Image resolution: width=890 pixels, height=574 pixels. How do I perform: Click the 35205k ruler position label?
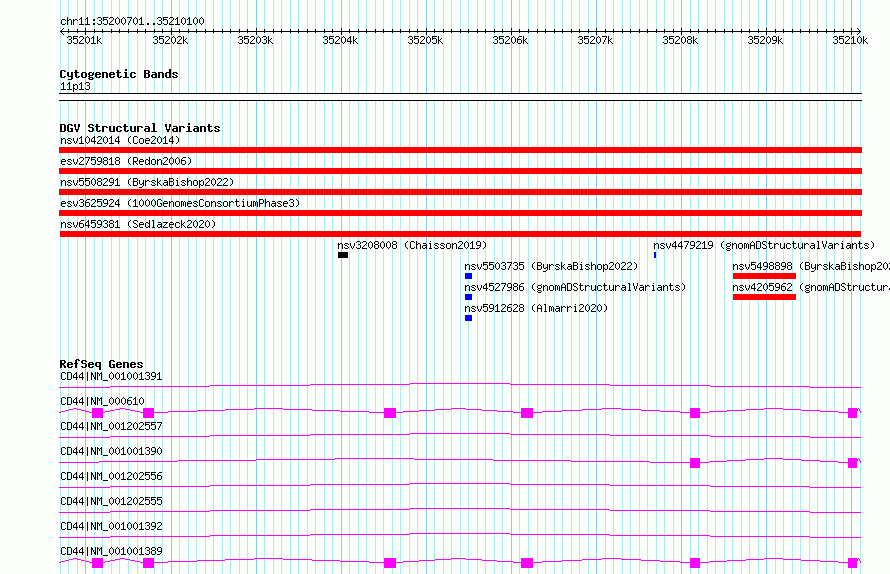click(x=425, y=40)
